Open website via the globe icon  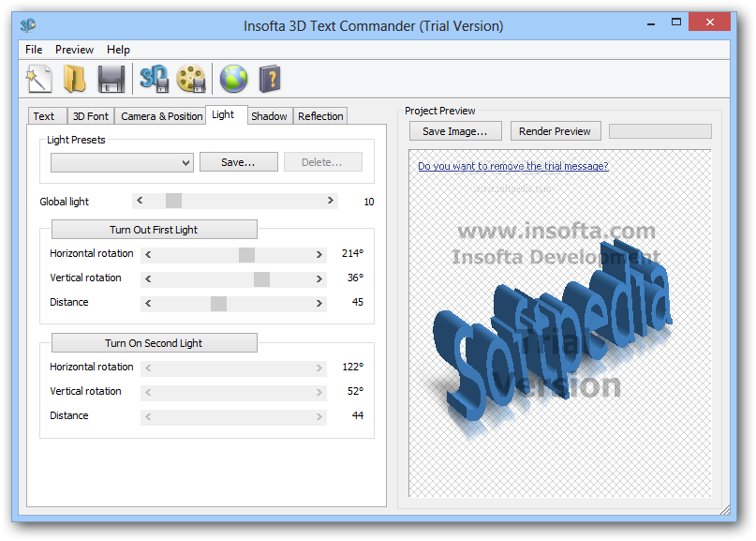click(x=234, y=79)
